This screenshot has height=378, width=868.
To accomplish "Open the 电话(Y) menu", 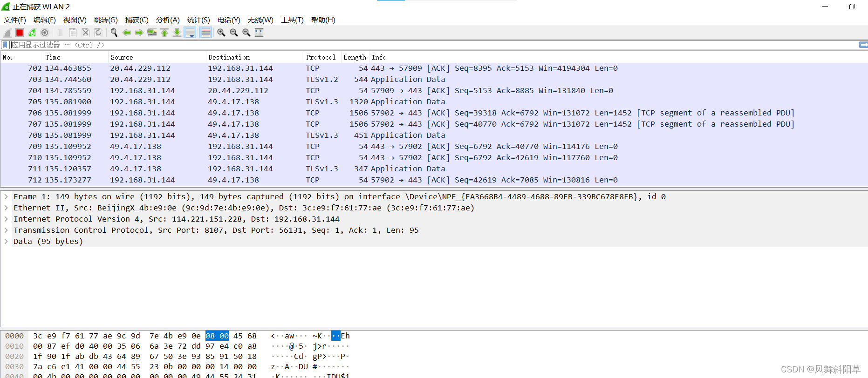I will point(229,20).
